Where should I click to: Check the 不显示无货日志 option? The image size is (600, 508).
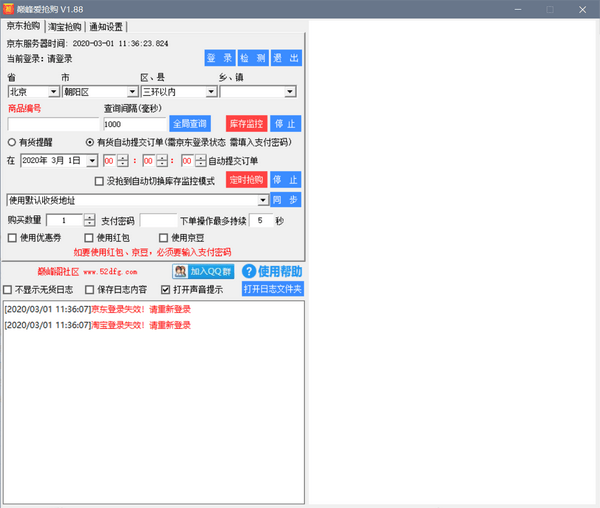(9, 290)
